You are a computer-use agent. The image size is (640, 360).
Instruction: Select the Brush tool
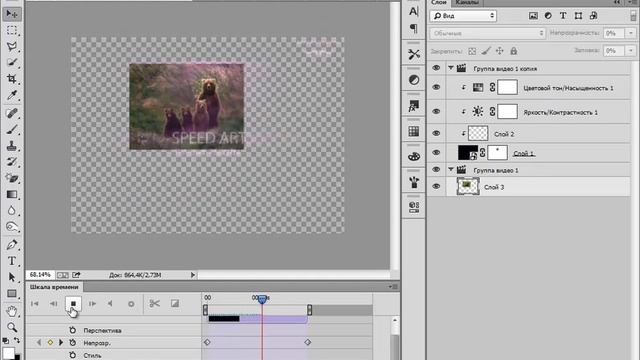click(12, 130)
